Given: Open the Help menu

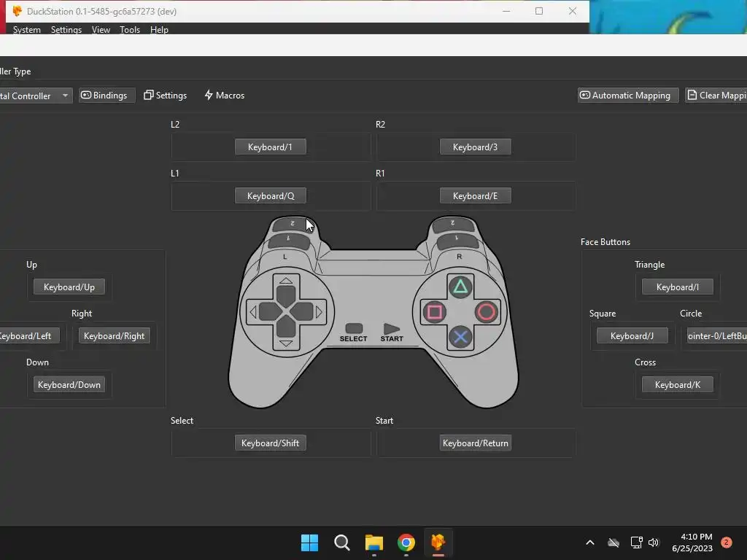Looking at the screenshot, I should pos(159,29).
